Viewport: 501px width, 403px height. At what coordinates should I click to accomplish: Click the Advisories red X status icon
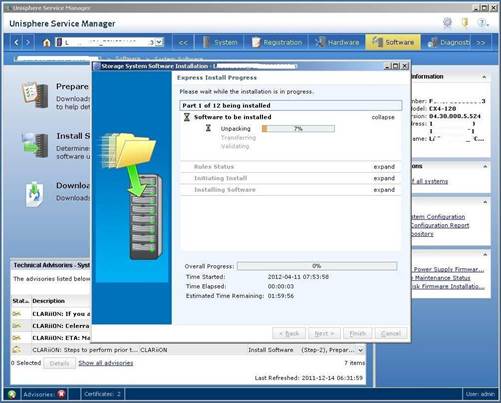click(61, 394)
